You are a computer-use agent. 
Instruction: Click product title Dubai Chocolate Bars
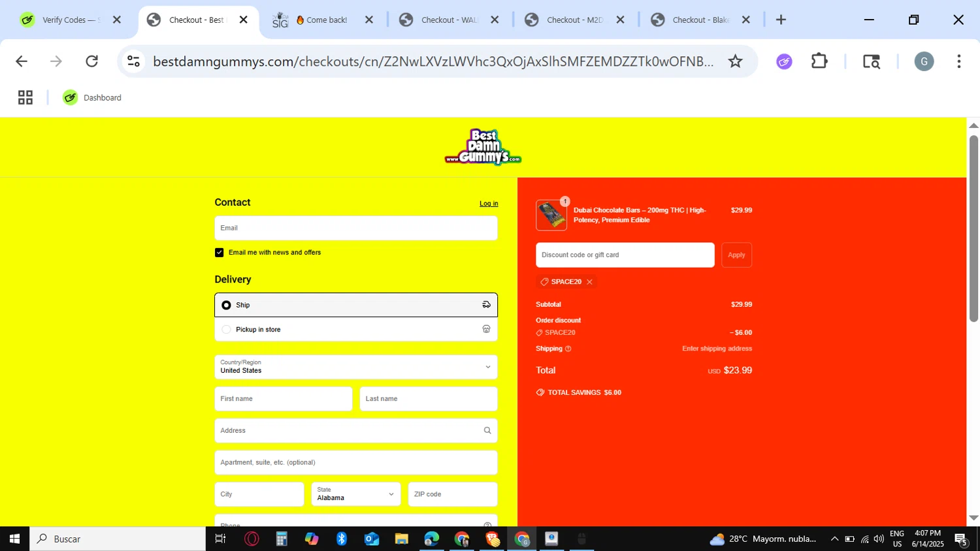pyautogui.click(x=640, y=215)
